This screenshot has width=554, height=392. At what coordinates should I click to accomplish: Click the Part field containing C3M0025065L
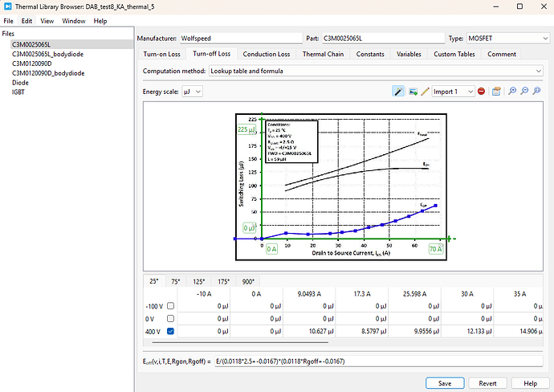point(383,39)
